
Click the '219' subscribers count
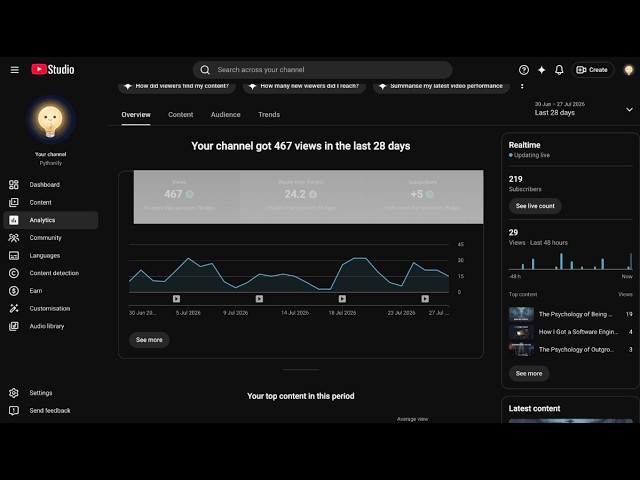pyautogui.click(x=516, y=179)
